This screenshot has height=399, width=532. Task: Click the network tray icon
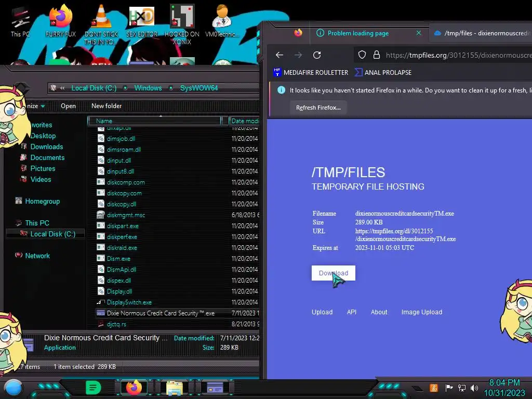(x=462, y=388)
